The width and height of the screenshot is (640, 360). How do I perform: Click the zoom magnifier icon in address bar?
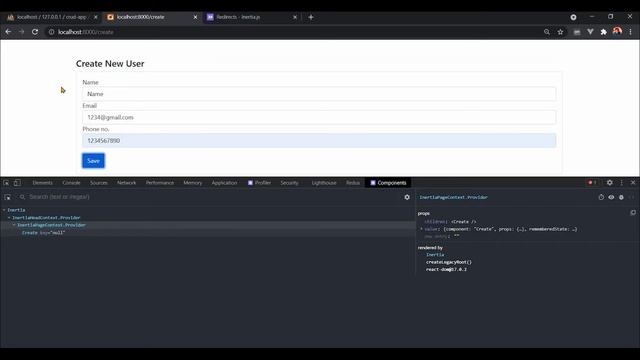tap(547, 32)
